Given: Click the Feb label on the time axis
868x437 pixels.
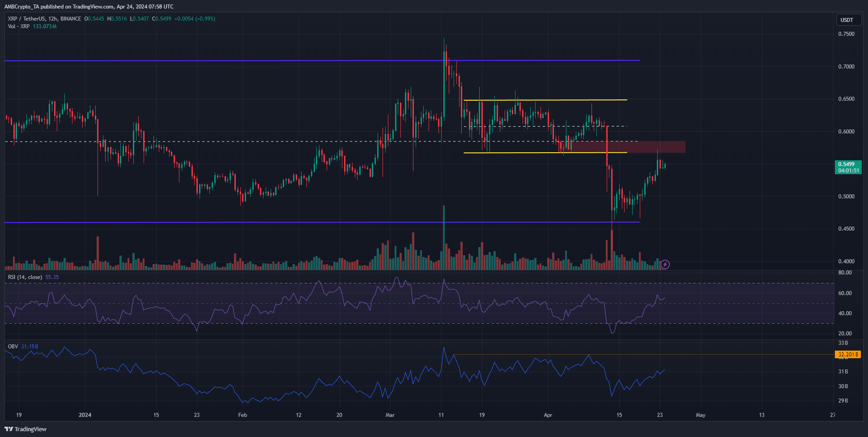Looking at the screenshot, I should pos(243,415).
